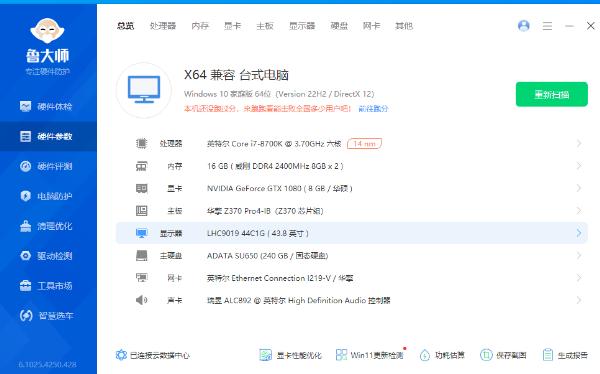Expand the 声卡 row chevron
This screenshot has height=374, width=600.
tap(579, 300)
